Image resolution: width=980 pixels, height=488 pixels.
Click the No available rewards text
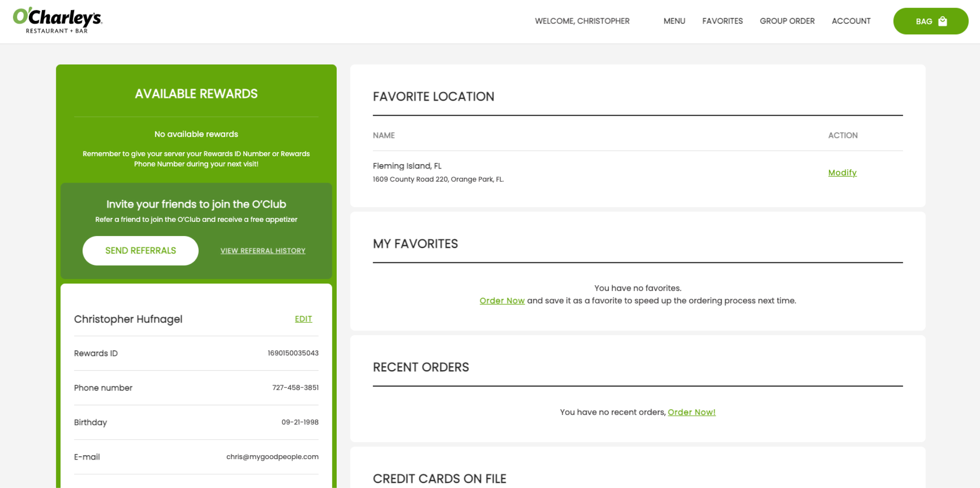click(196, 134)
